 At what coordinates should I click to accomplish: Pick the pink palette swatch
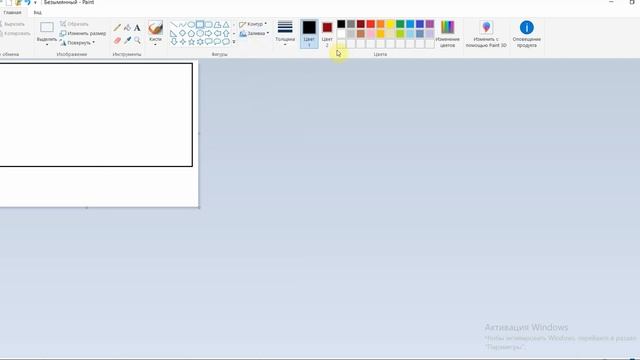point(371,34)
